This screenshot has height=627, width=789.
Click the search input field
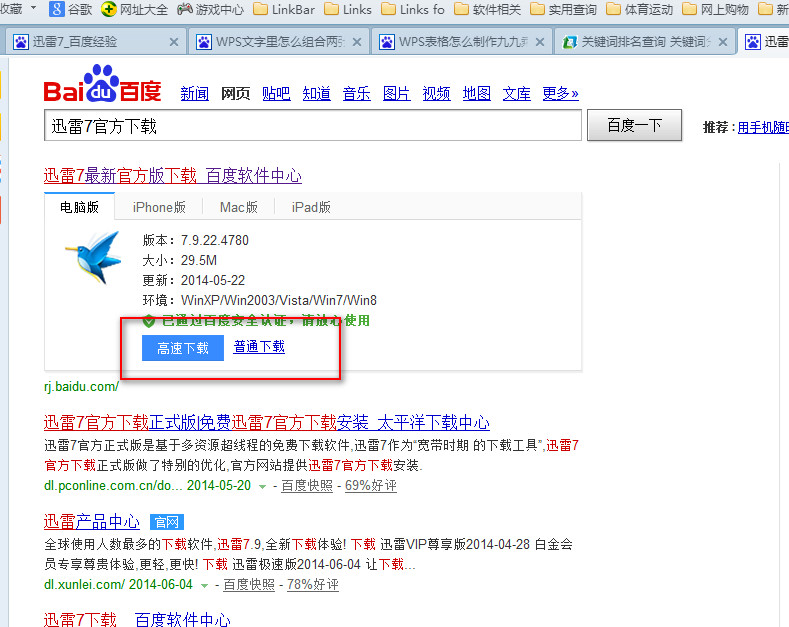312,125
